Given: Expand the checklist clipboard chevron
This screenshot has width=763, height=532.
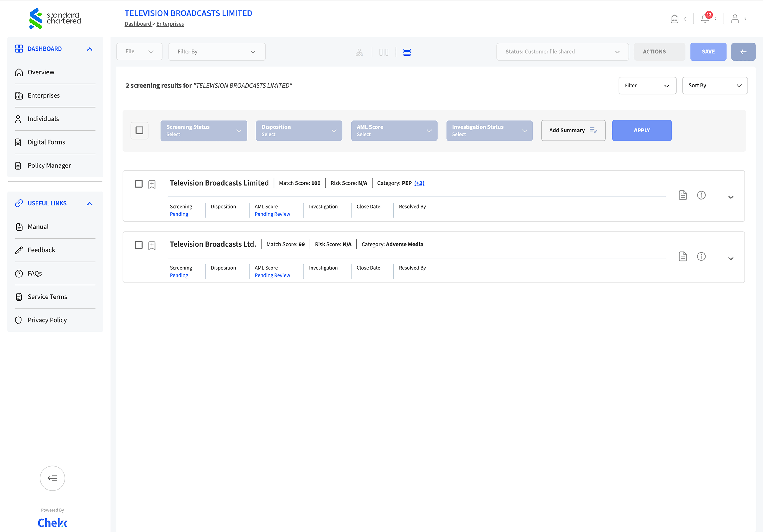Looking at the screenshot, I should click(x=685, y=19).
